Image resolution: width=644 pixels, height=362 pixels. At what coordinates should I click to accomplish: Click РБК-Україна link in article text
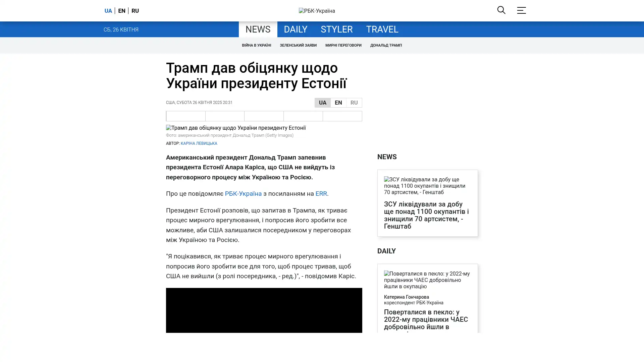point(243,194)
